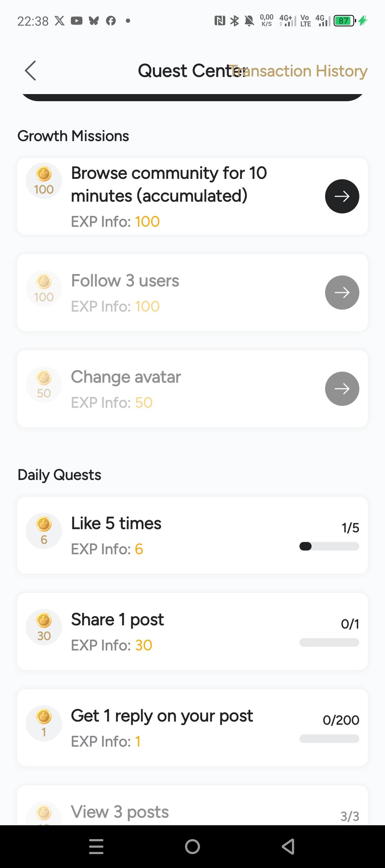385x868 pixels.
Task: Tap arrow button for Follow 3 users
Action: point(342,293)
